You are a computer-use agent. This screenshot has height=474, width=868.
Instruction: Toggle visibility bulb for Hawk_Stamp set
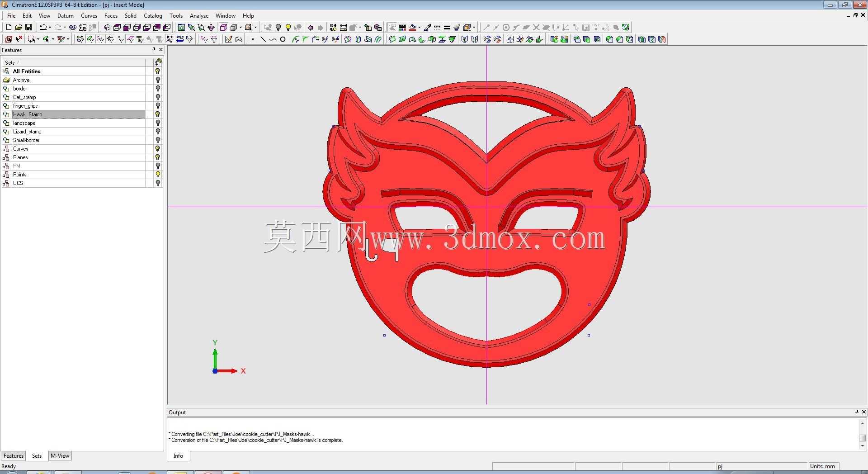coord(158,114)
